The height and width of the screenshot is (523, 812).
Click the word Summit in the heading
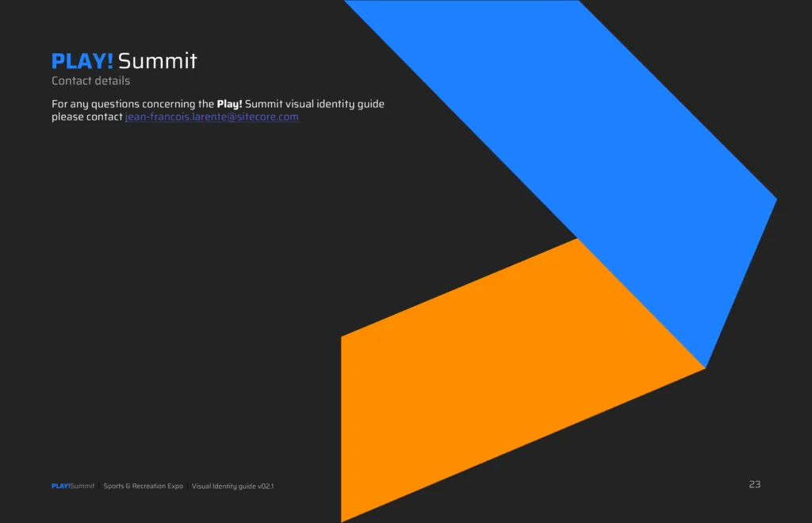click(158, 61)
